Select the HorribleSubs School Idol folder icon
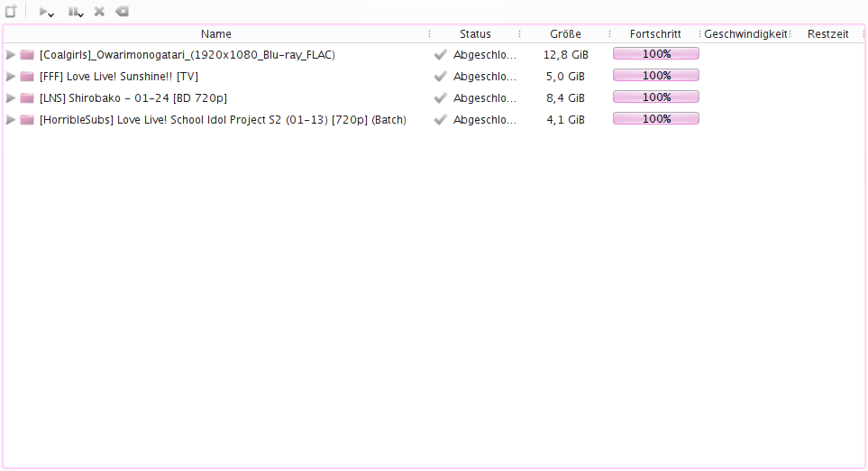This screenshot has width=868, height=471. pos(27,120)
